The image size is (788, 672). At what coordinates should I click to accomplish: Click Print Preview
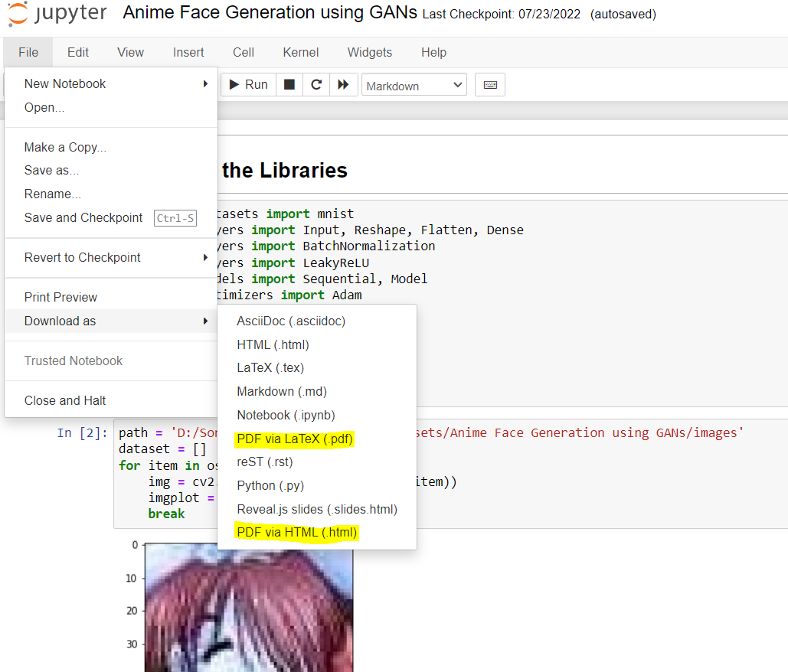(x=60, y=297)
